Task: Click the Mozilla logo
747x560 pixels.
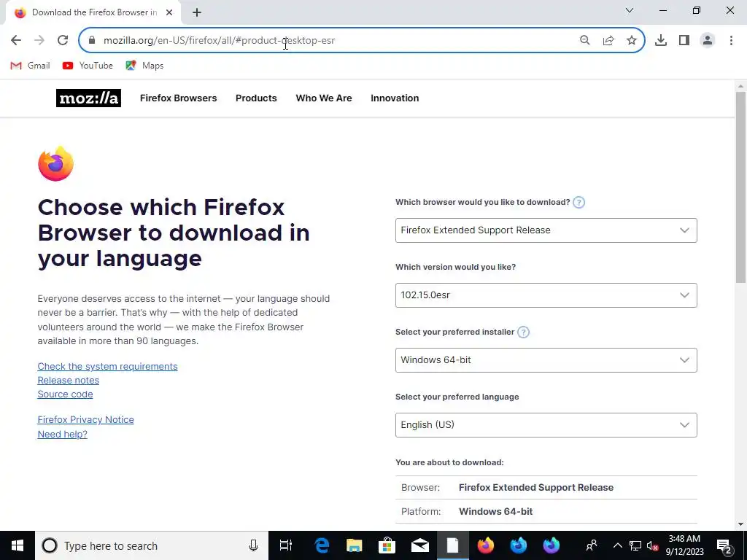Action: click(x=88, y=98)
